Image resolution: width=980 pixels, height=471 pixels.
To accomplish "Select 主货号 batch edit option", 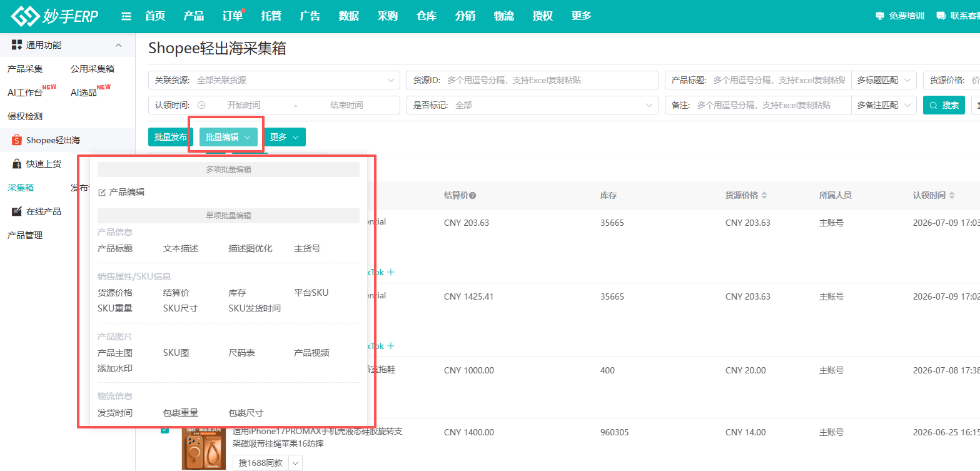I will click(308, 248).
